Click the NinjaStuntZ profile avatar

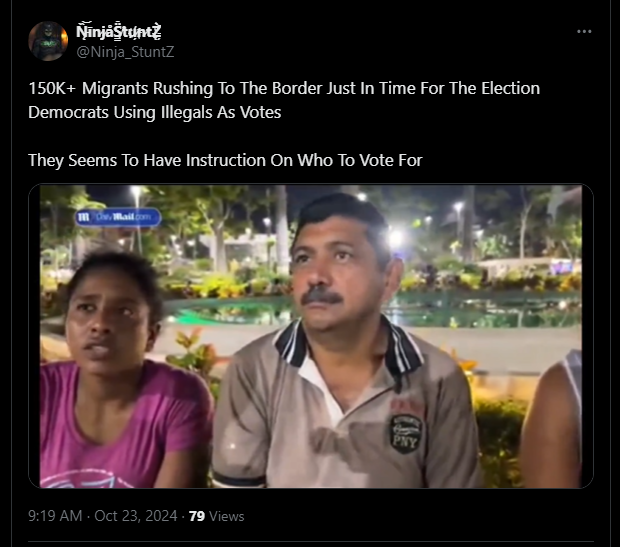click(48, 41)
